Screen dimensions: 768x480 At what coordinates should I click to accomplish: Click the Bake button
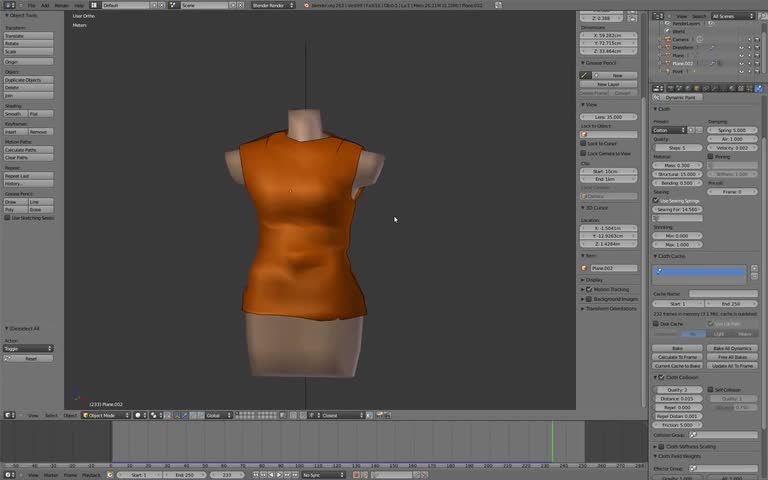(677, 348)
